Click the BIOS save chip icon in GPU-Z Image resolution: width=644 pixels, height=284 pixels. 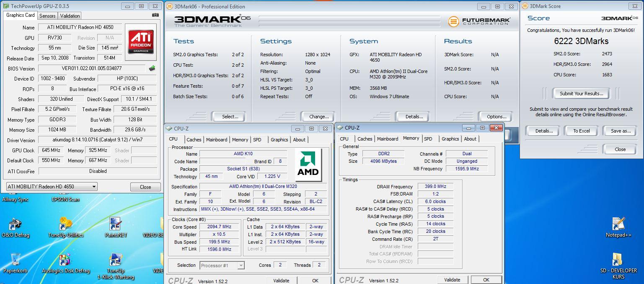[x=152, y=68]
